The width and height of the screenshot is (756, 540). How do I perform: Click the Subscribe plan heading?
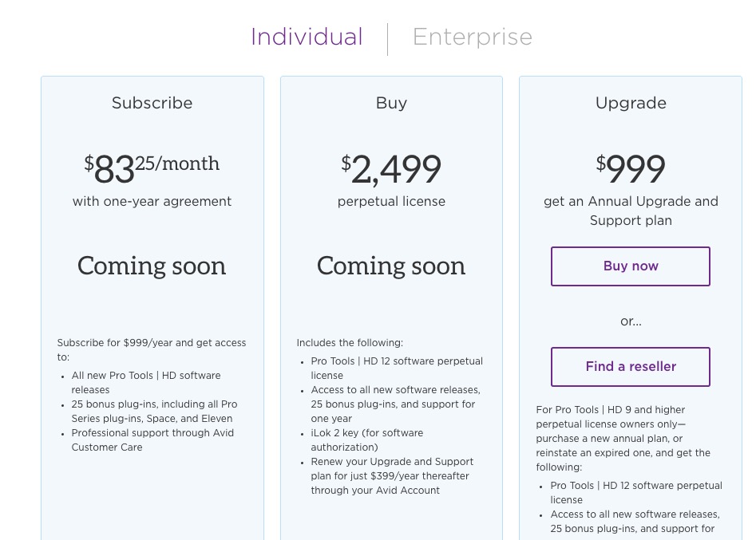[152, 104]
